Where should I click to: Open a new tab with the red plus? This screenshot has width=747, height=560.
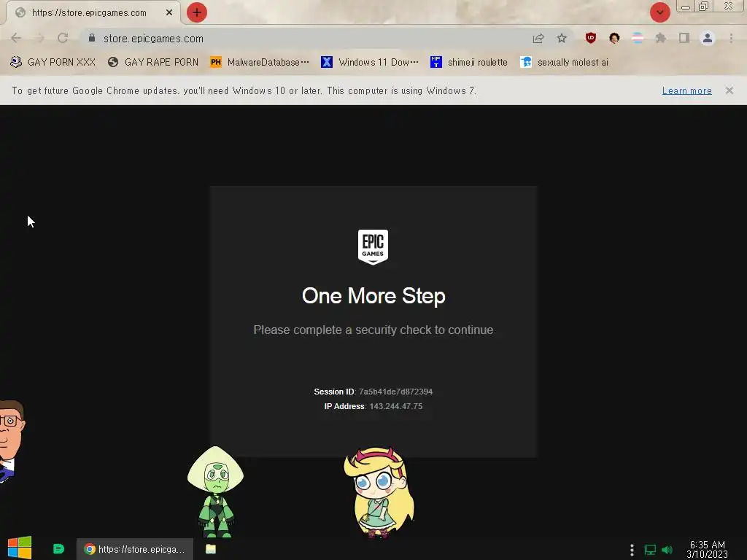(197, 12)
